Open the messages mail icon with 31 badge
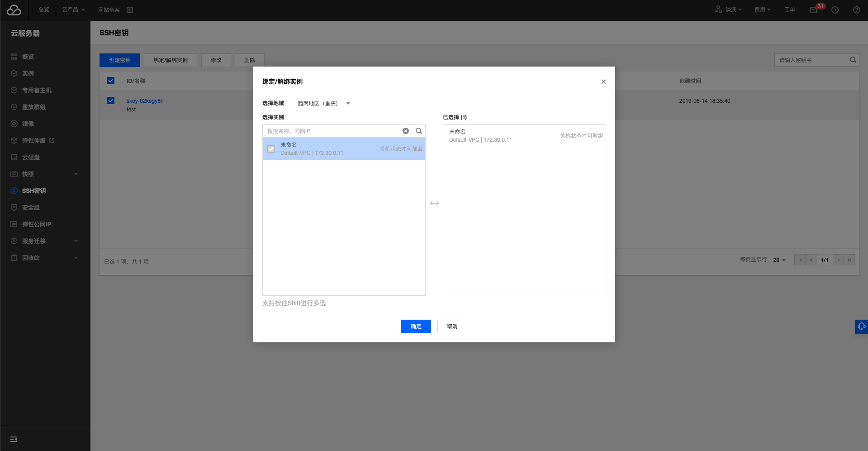The image size is (868, 451). [813, 10]
